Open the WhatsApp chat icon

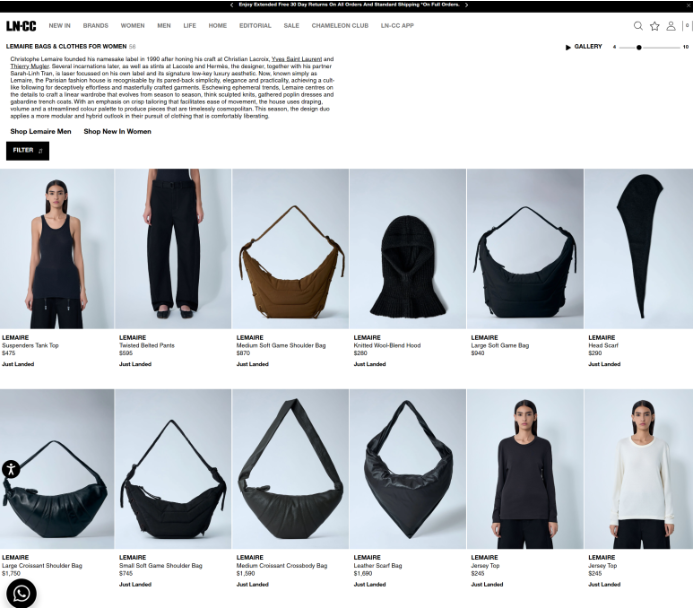21,593
